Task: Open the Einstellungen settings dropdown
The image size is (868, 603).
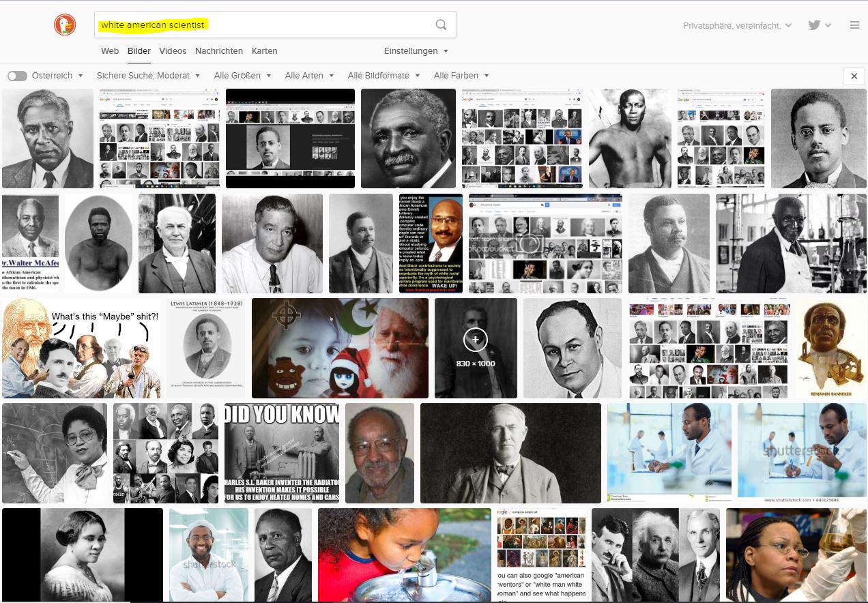Action: [x=416, y=51]
